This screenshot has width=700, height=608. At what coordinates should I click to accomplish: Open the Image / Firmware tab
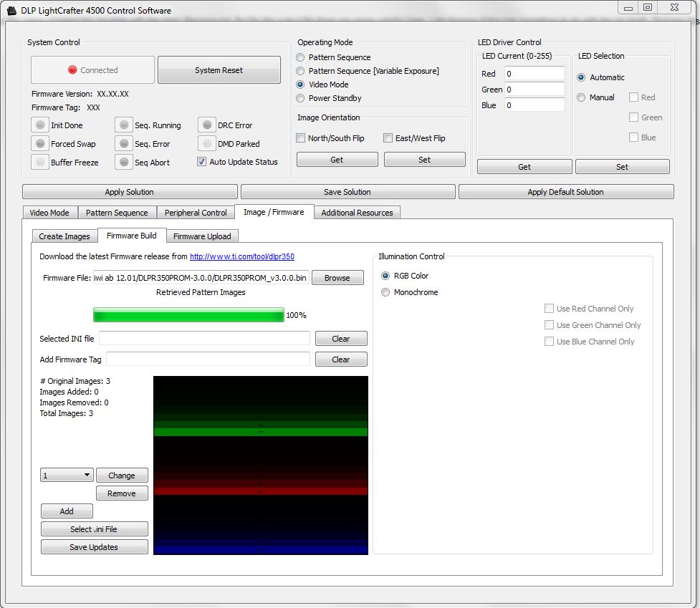tap(274, 212)
